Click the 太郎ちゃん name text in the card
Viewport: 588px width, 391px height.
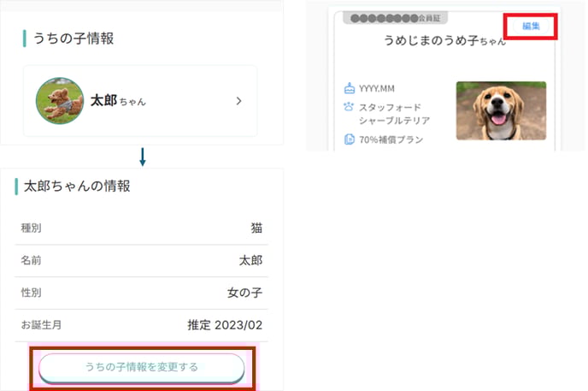(x=118, y=101)
